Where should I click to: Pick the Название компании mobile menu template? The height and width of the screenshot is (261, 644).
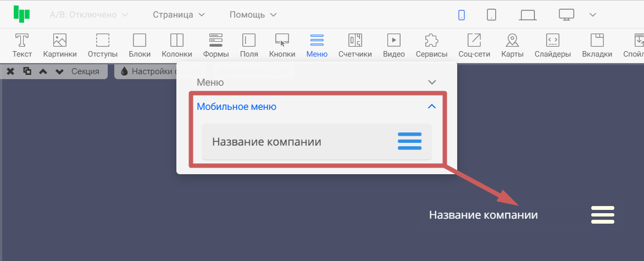[x=317, y=142]
